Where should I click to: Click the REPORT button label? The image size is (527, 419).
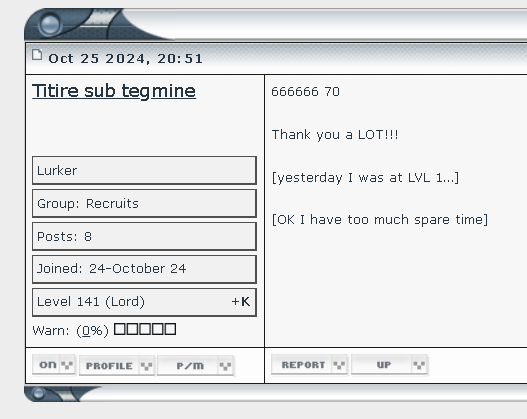303,365
